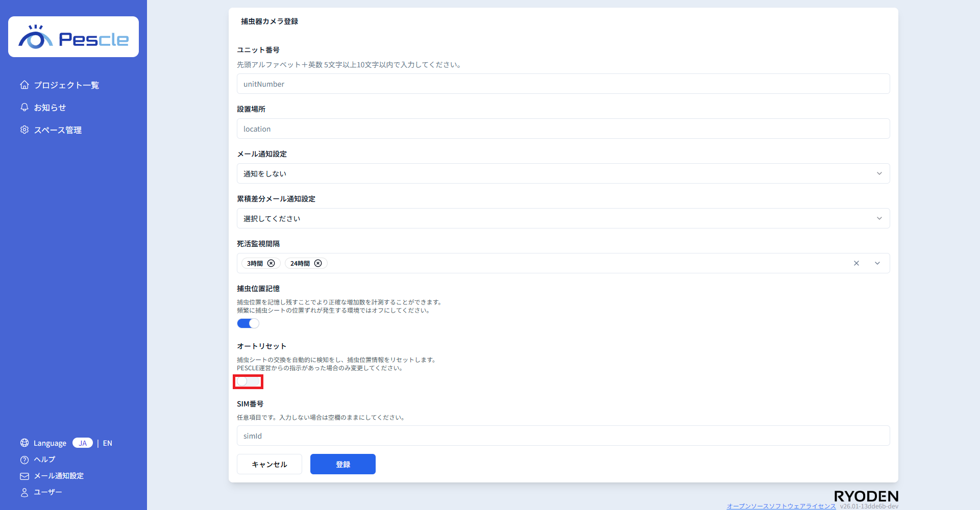Enable the オートリセット toggle
Image resolution: width=980 pixels, height=510 pixels.
(248, 381)
